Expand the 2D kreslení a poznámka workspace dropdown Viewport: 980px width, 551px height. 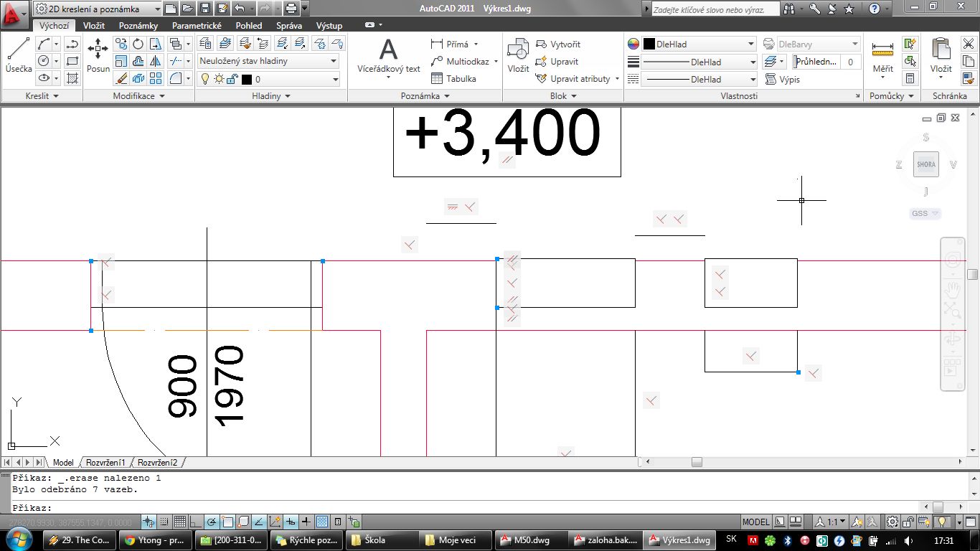98,9
